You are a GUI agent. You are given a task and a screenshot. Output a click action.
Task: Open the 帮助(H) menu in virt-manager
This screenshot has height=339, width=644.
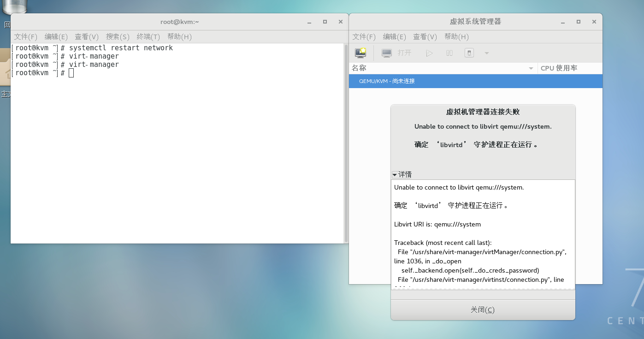tap(456, 36)
